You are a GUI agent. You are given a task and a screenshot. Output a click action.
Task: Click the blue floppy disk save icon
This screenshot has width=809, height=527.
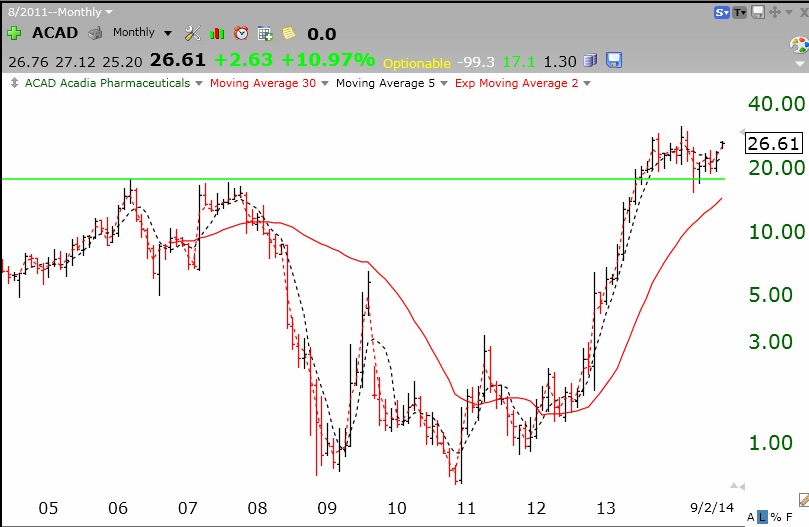[613, 60]
